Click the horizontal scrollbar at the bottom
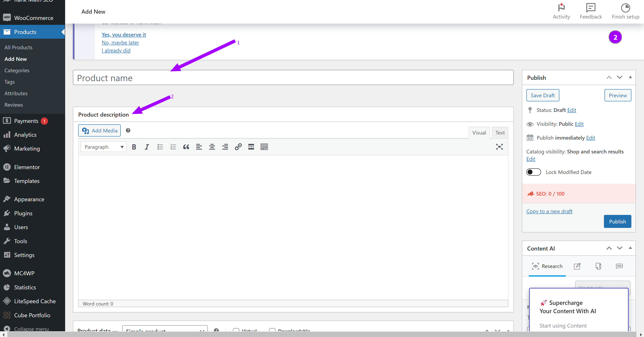This screenshot has height=337, width=644. 322,335
